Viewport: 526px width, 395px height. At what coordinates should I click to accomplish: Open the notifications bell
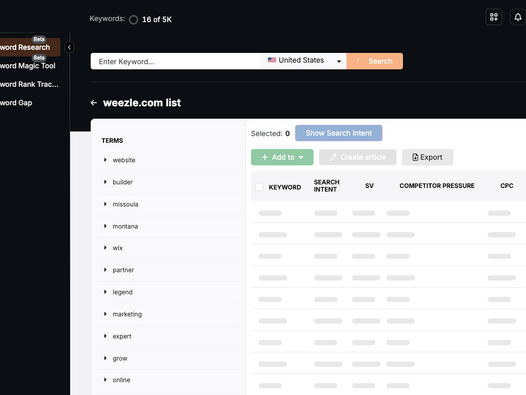pos(518,17)
